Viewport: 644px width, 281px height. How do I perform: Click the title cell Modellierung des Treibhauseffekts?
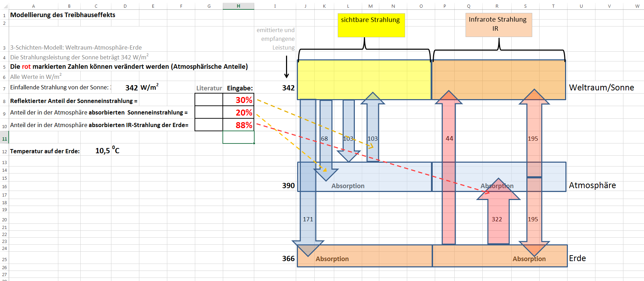[63, 15]
